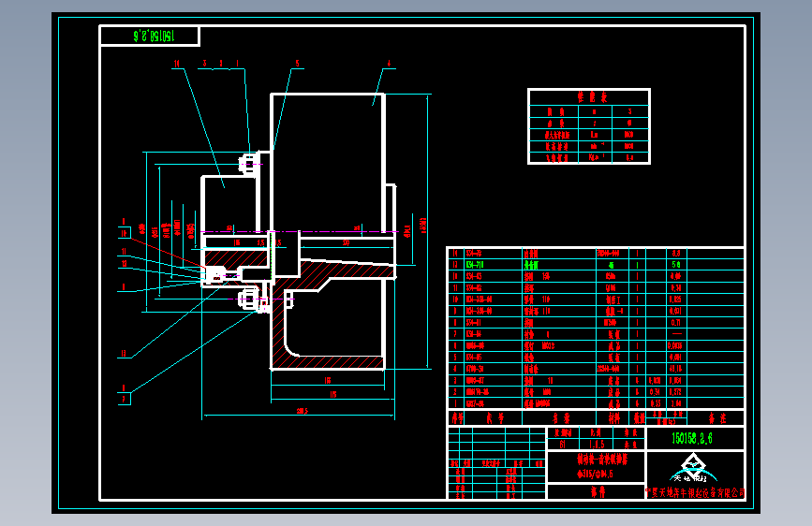This screenshot has height=526, width=812.
Task: Select the scale value 1:1.5 in the title block
Action: point(596,445)
